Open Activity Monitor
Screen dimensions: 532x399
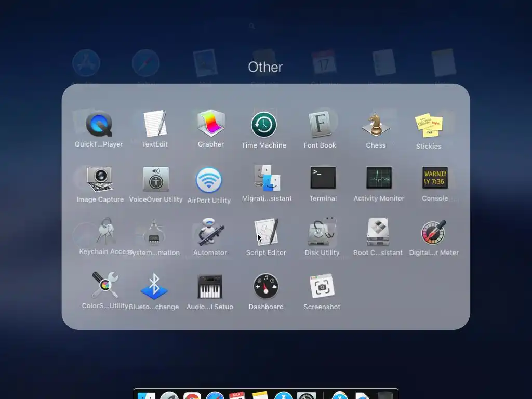[x=379, y=178]
